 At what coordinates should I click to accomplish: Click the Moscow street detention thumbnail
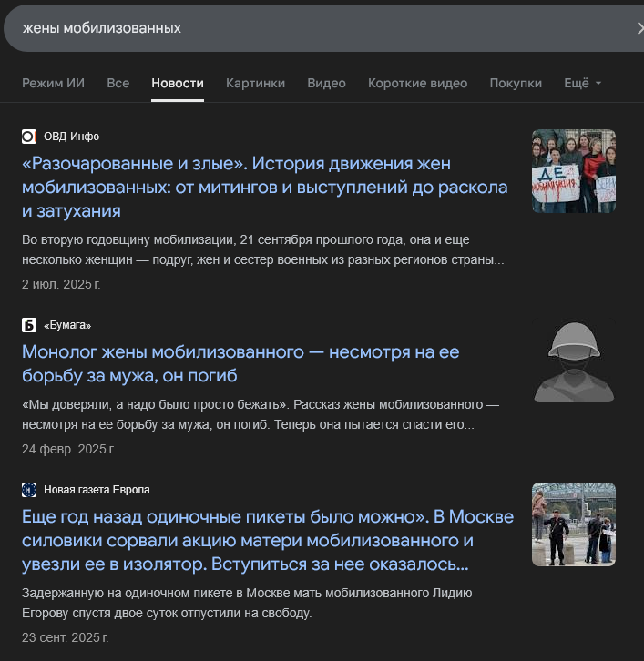click(x=573, y=524)
